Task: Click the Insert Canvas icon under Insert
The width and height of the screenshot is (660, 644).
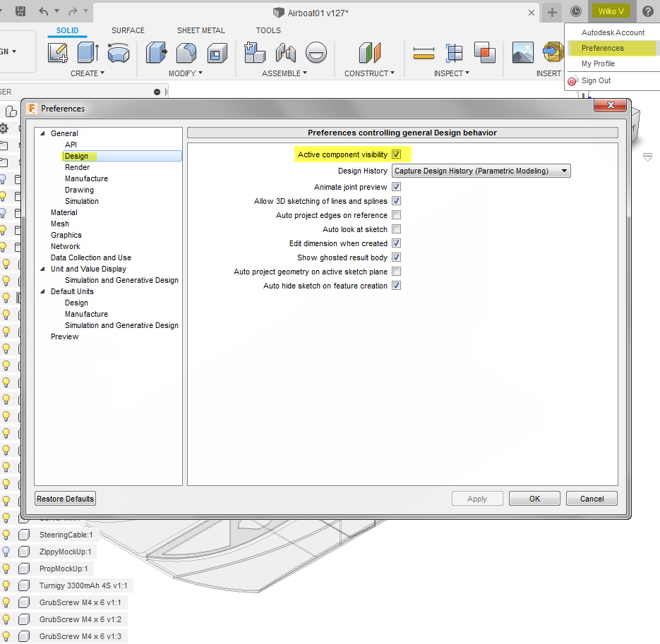Action: [x=523, y=52]
